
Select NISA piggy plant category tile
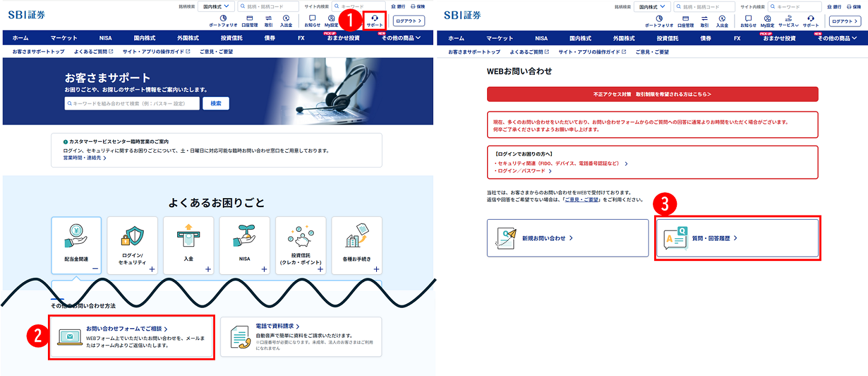[x=244, y=245]
